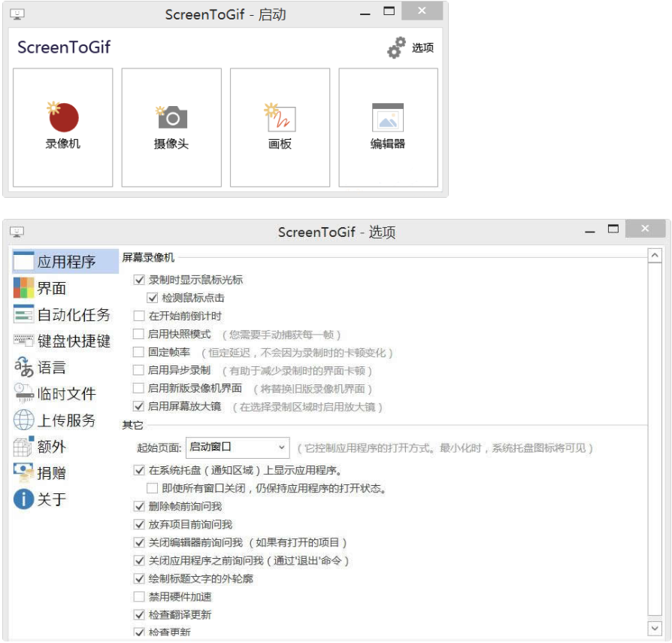672x643 pixels.
Task: Enable 固定帧率 fixed framerate option
Action: 140,353
